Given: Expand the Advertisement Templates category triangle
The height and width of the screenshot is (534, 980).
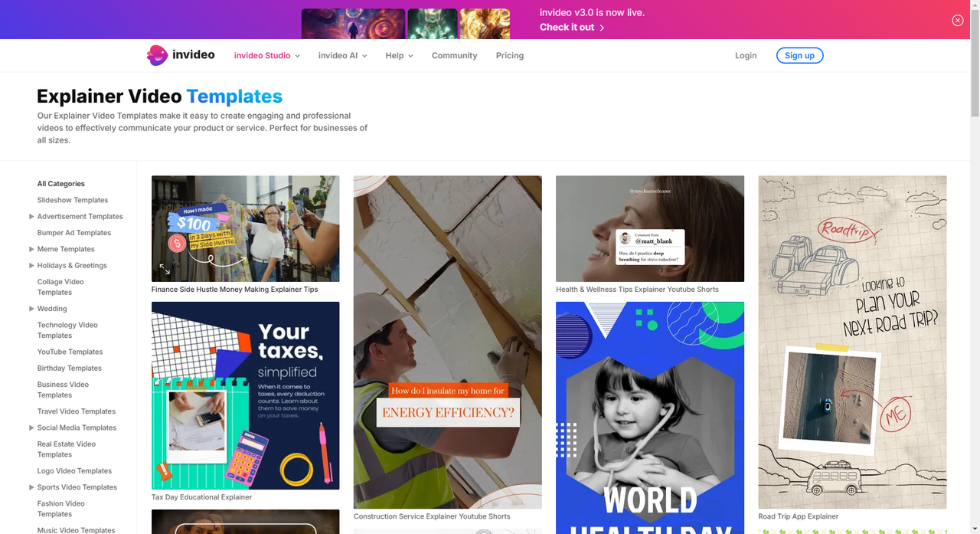Looking at the screenshot, I should pos(31,216).
